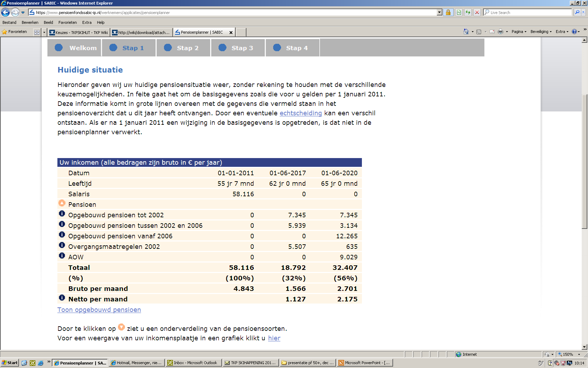This screenshot has width=588, height=368.
Task: Expand the address bar history dropdown
Action: 440,13
